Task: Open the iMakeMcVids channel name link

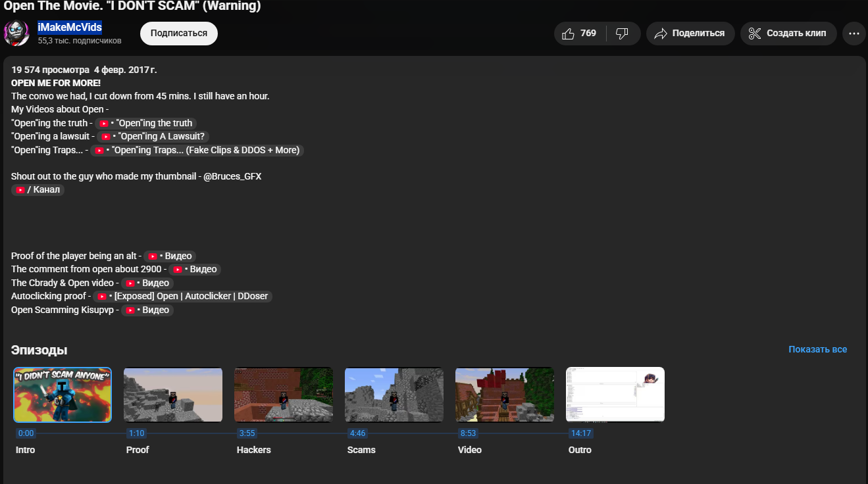Action: click(70, 27)
